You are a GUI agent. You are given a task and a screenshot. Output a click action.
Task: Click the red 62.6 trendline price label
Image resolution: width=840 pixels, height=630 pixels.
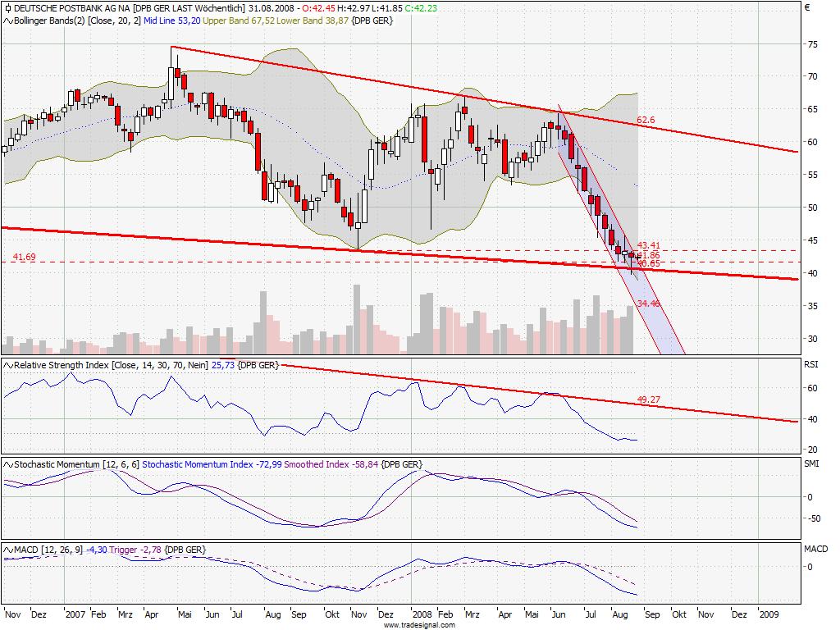pyautogui.click(x=644, y=120)
